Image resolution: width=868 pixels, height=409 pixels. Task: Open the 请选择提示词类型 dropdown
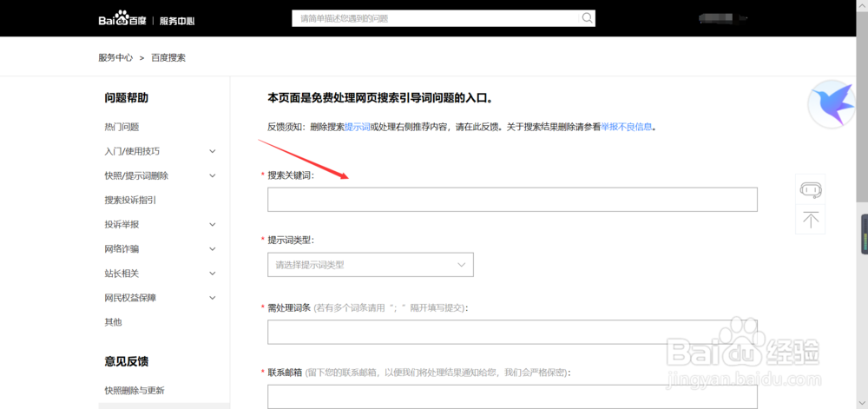click(x=371, y=265)
